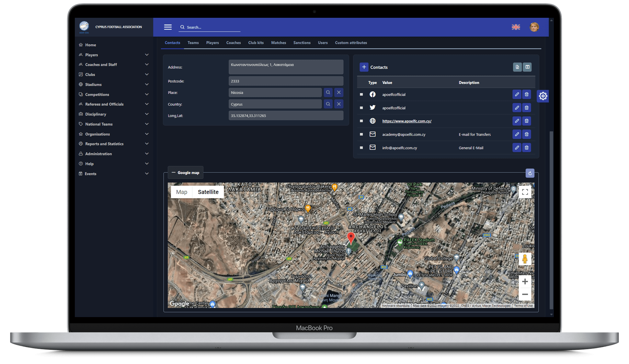Image resolution: width=629 pixels, height=364 pixels.
Task: Open the hamburger navigation menu
Action: 168,27
